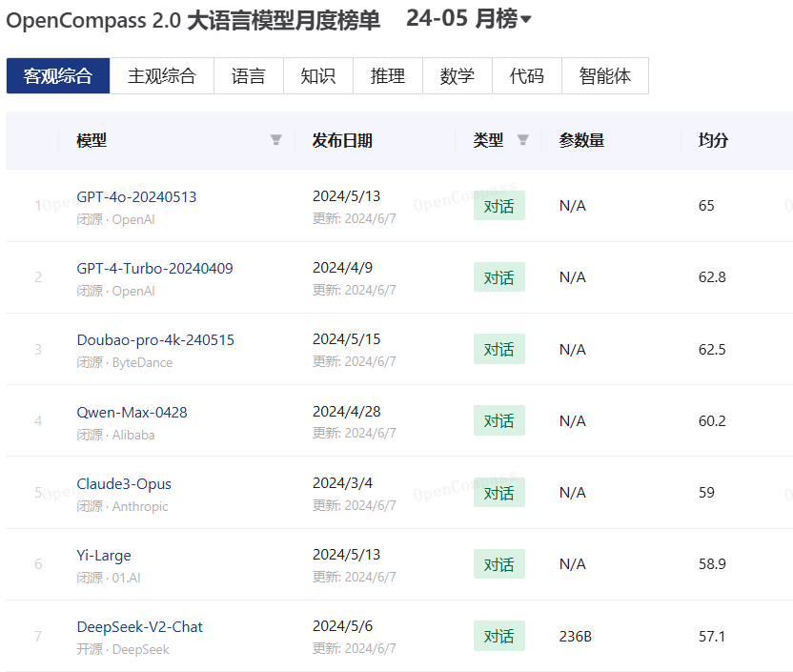
Task: Click the 对话 tag in GPT-4o row
Action: click(x=498, y=206)
